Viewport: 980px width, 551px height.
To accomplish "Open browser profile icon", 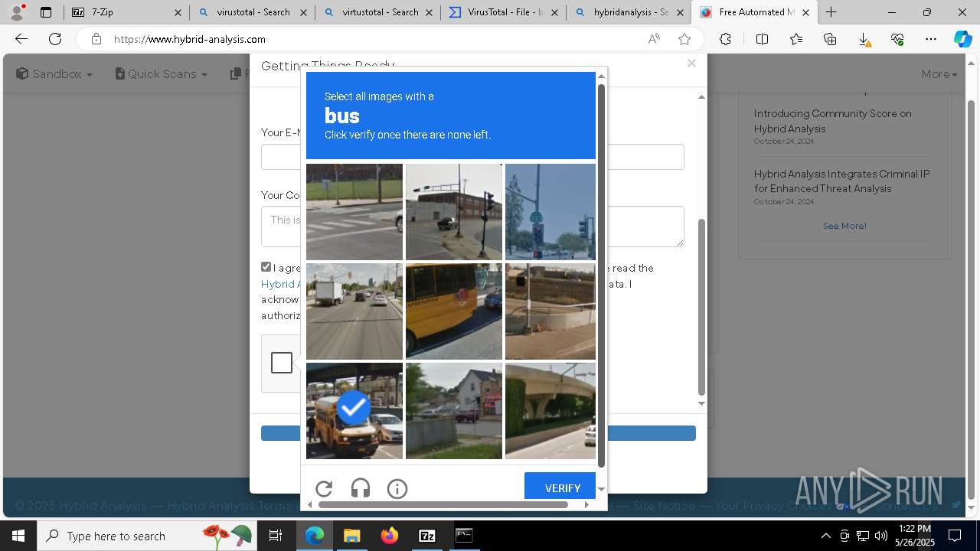I will pos(17,12).
